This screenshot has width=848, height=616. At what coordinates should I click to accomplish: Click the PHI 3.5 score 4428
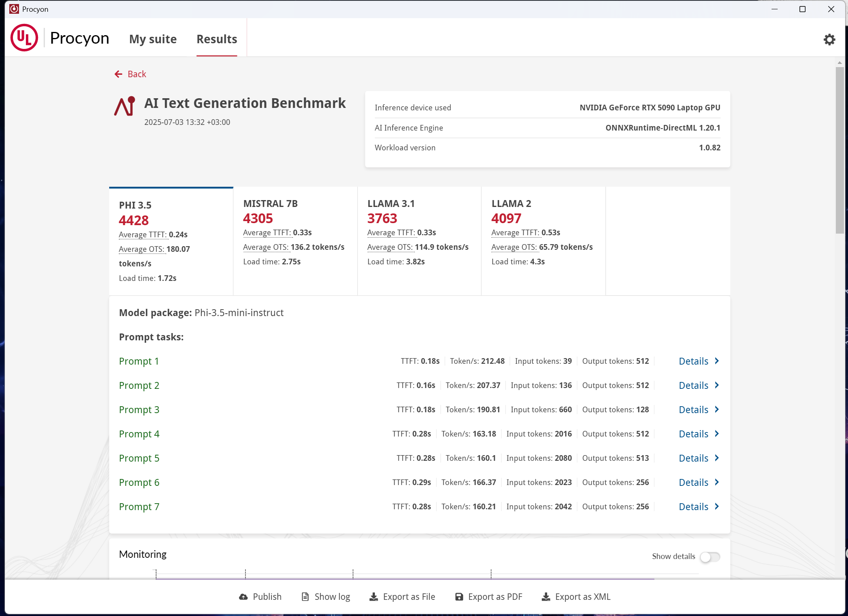coord(134,220)
